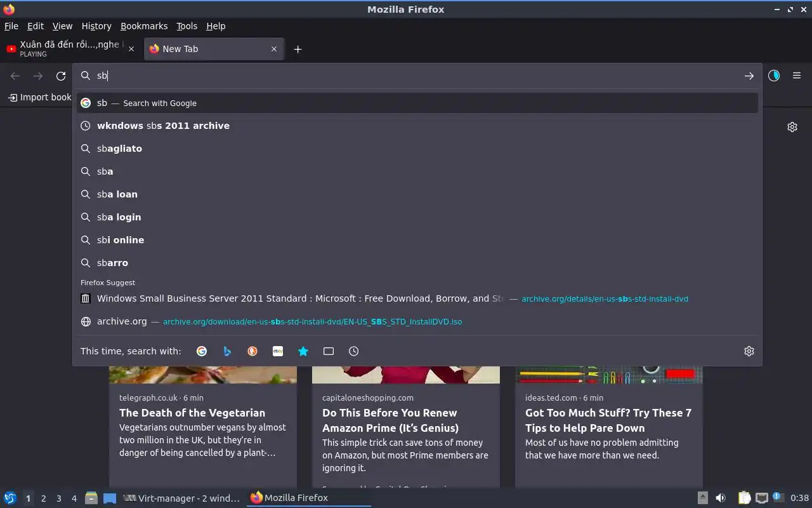812x508 pixels.
Task: Open 'The Death of the Vegetarian' article
Action: point(192,413)
